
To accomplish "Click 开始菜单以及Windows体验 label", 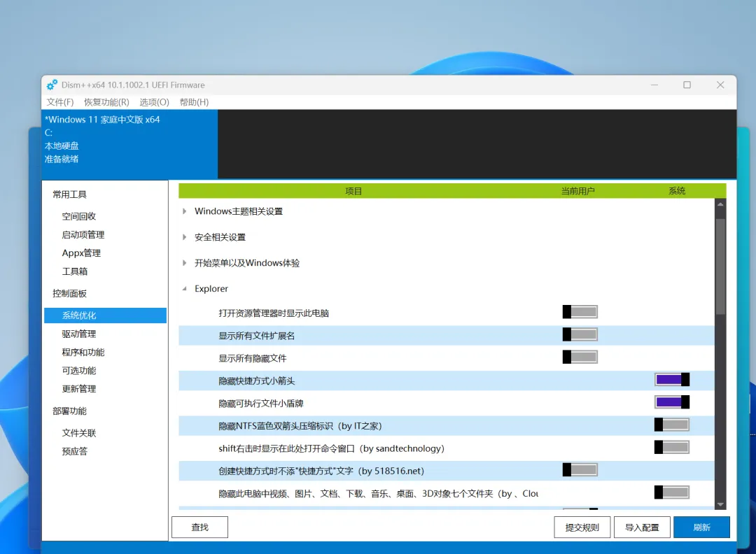I will pos(247,262).
